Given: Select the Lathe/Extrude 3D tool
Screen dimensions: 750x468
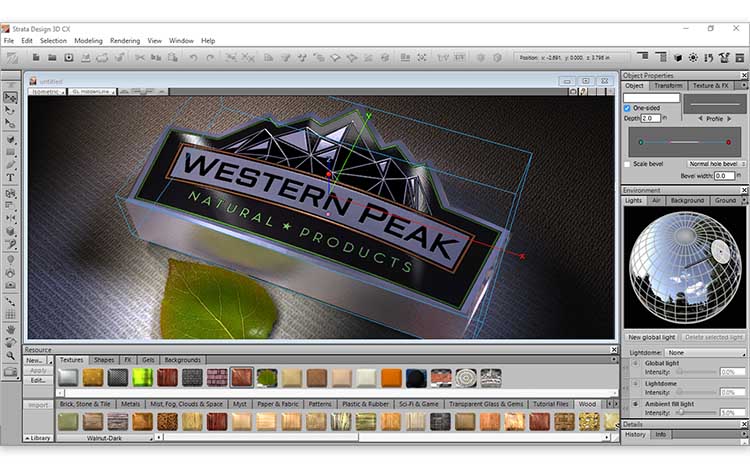Looking at the screenshot, I should (10, 231).
